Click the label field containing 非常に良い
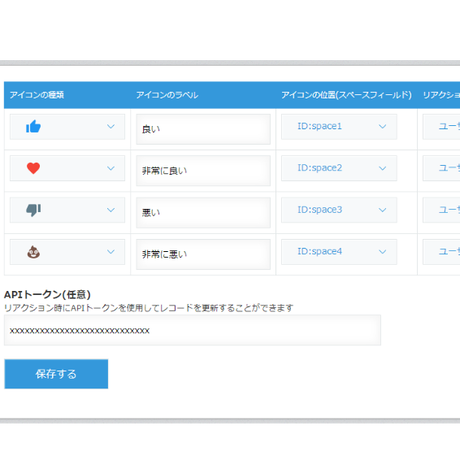Viewport: 460px width, 460px height. click(203, 171)
